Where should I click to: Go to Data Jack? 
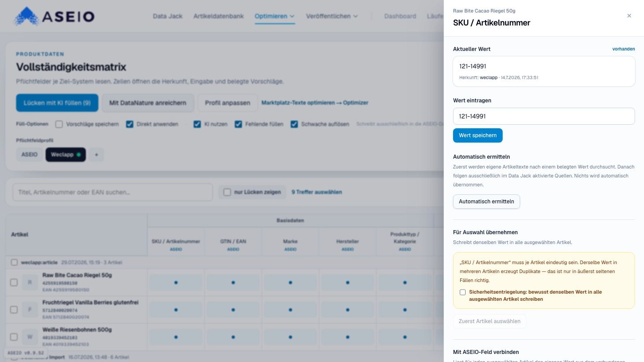click(x=168, y=16)
